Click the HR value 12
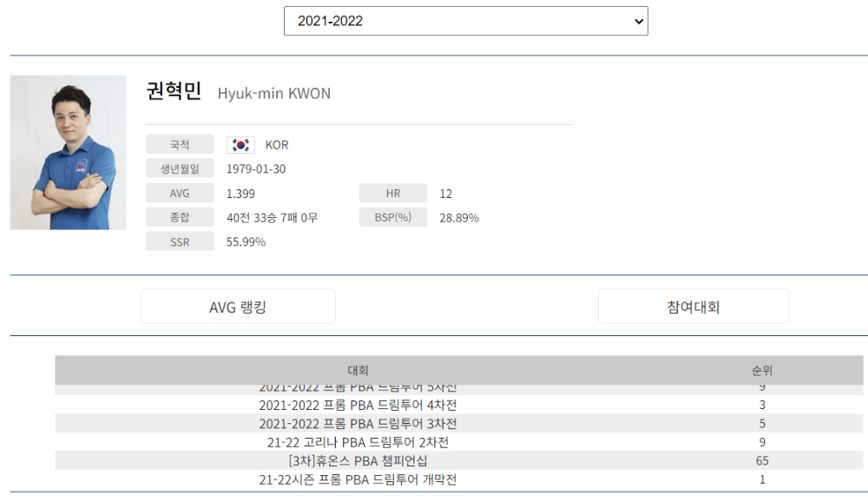 coord(445,194)
